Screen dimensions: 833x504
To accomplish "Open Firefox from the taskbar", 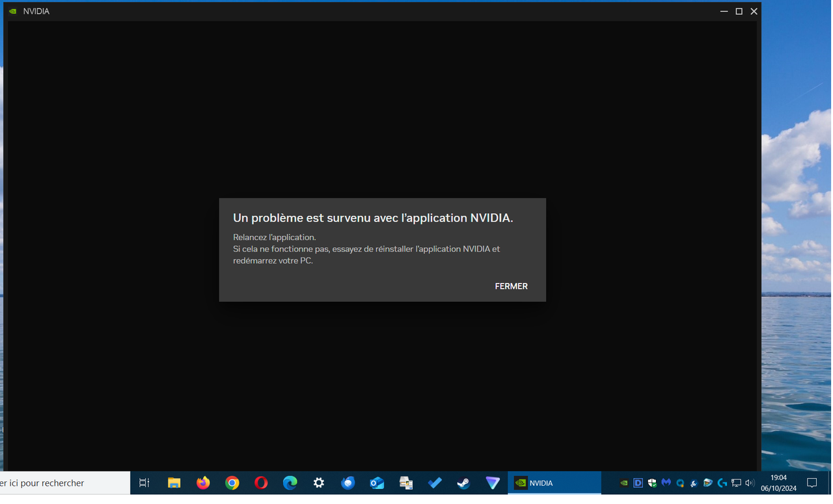I will coord(203,483).
